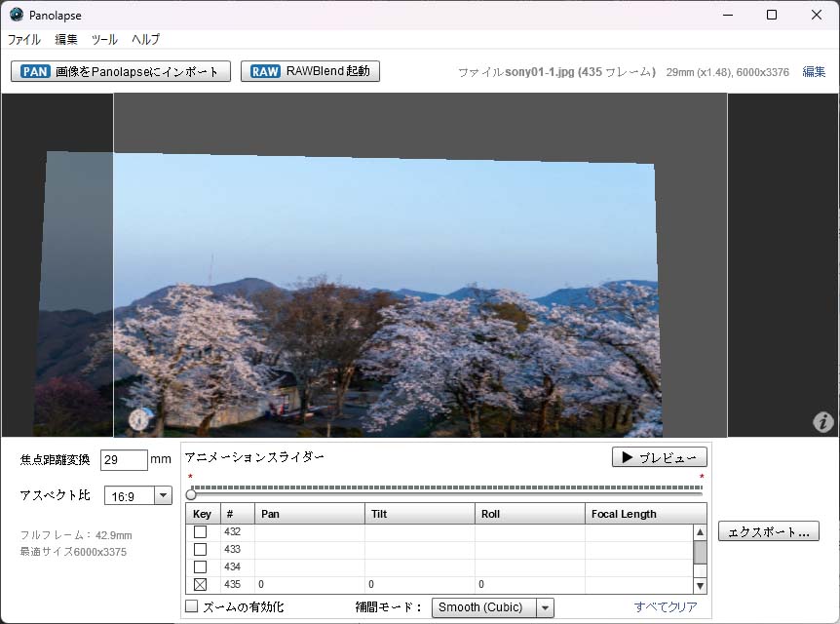This screenshot has height=624, width=840.
Task: Click the info icon in the preview's bottom-right corner
Action: (823, 421)
